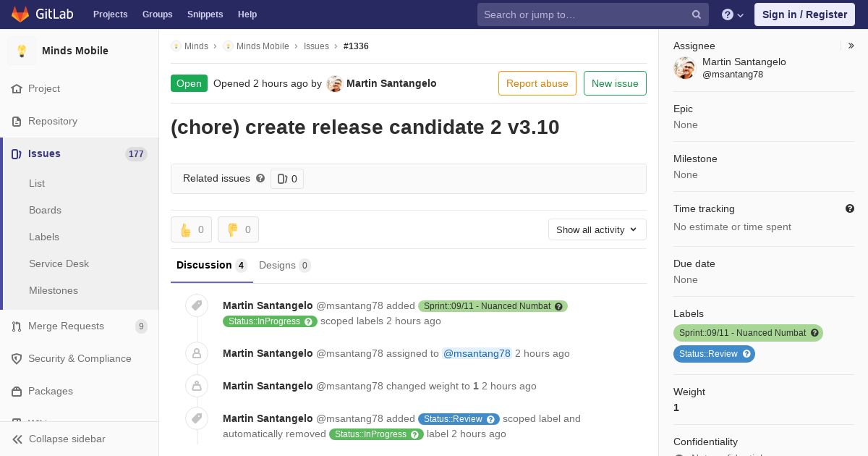The height and width of the screenshot is (456, 868).
Task: Click the Minds breadcrumb icon
Action: tap(176, 46)
